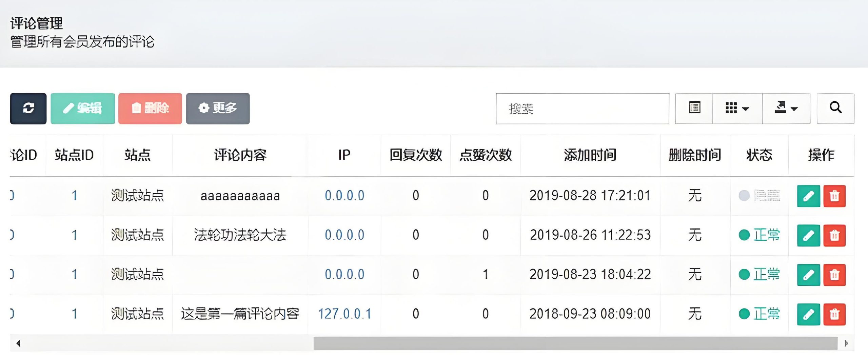868x355 pixels.
Task: Refresh the comment list
Action: [x=28, y=109]
